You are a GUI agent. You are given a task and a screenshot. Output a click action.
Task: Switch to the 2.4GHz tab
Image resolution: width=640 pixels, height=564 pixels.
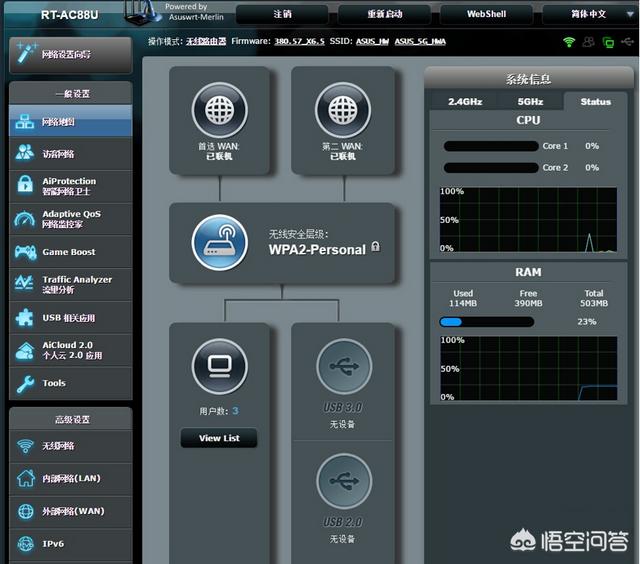465,102
